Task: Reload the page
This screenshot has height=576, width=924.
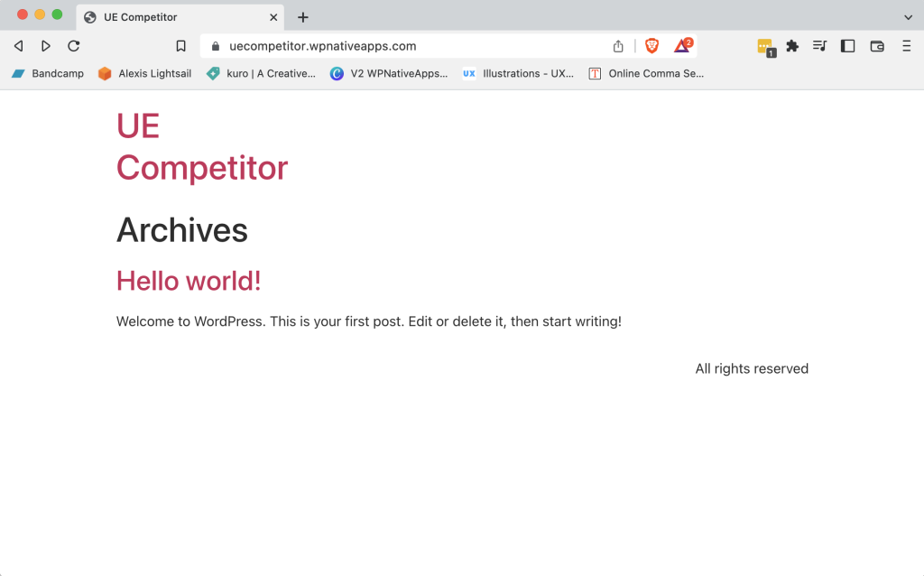Action: pos(74,46)
